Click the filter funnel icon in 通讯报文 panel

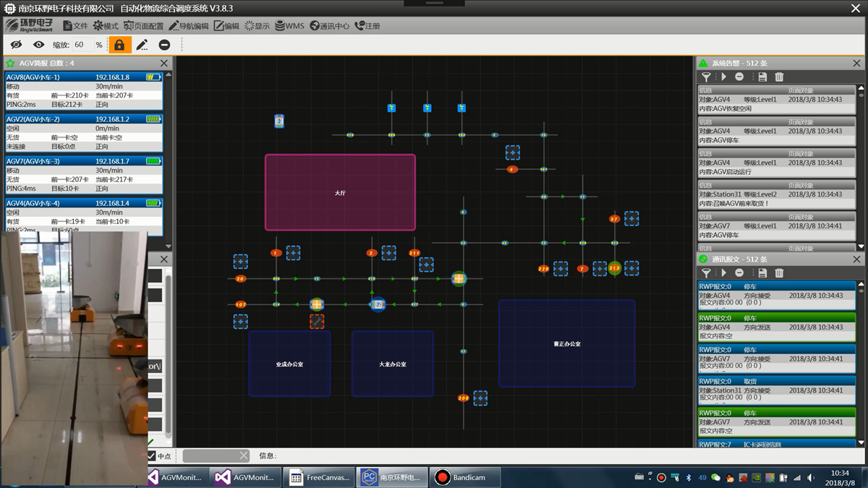point(706,273)
